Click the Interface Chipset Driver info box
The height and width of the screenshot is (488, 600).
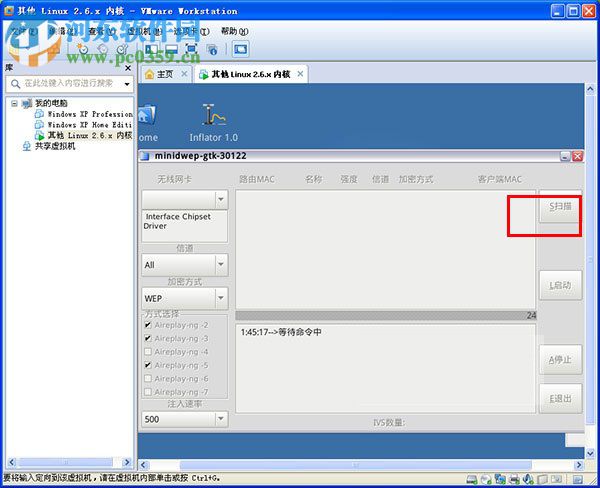coord(185,226)
